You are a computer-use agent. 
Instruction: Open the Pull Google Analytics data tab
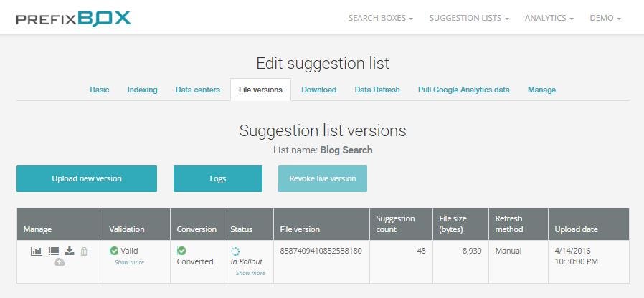464,90
